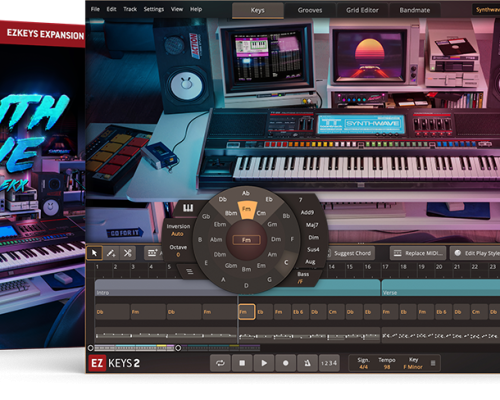This screenshot has height=400, width=500.
Task: Click the Edit Play Style button
Action: pyautogui.click(x=476, y=253)
